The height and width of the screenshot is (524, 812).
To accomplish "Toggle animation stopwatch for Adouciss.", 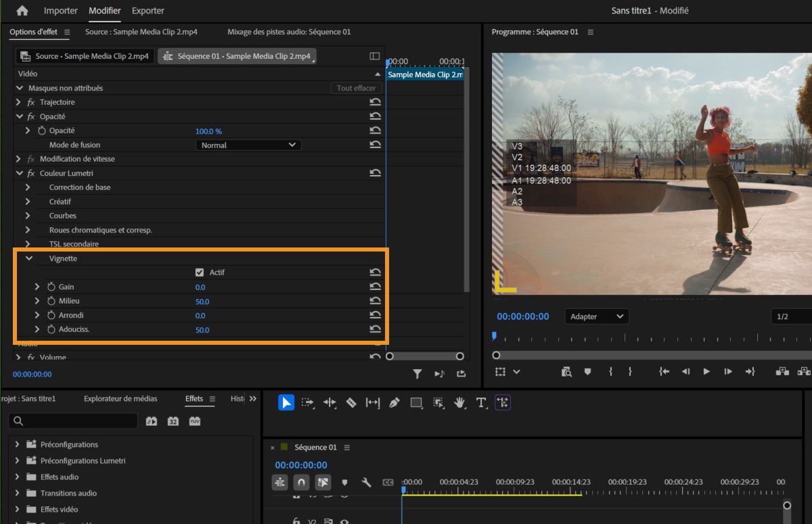I will click(x=51, y=329).
